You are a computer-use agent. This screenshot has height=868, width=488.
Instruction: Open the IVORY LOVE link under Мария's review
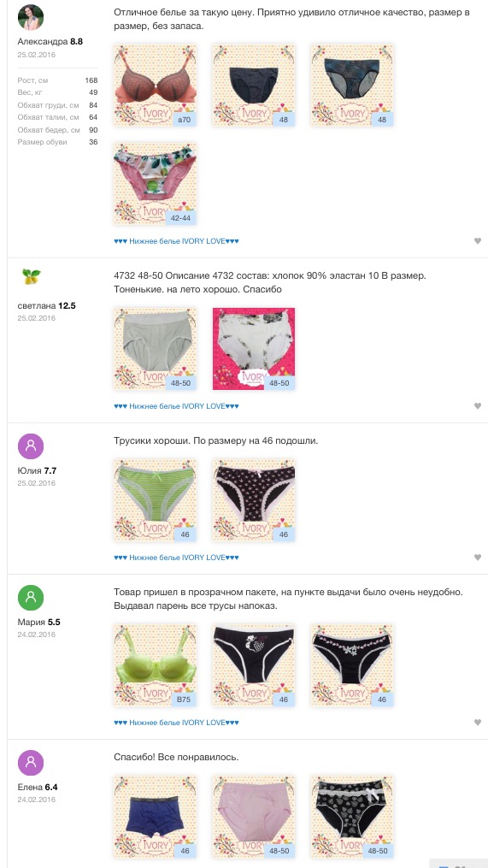coord(177,723)
